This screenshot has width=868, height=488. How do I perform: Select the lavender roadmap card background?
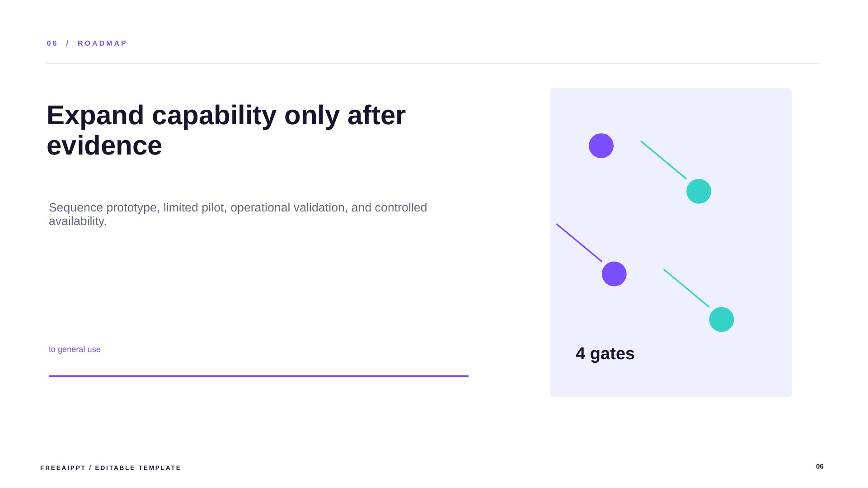click(x=671, y=242)
